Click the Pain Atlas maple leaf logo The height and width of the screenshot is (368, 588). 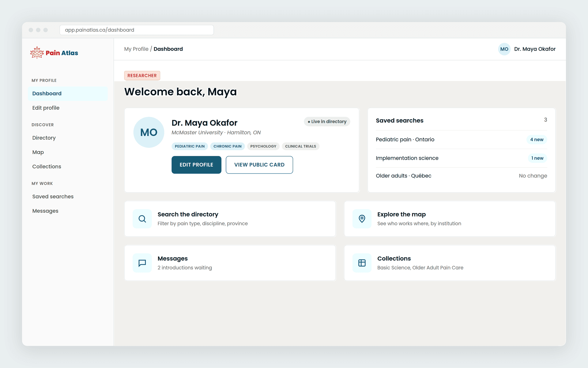click(x=37, y=53)
